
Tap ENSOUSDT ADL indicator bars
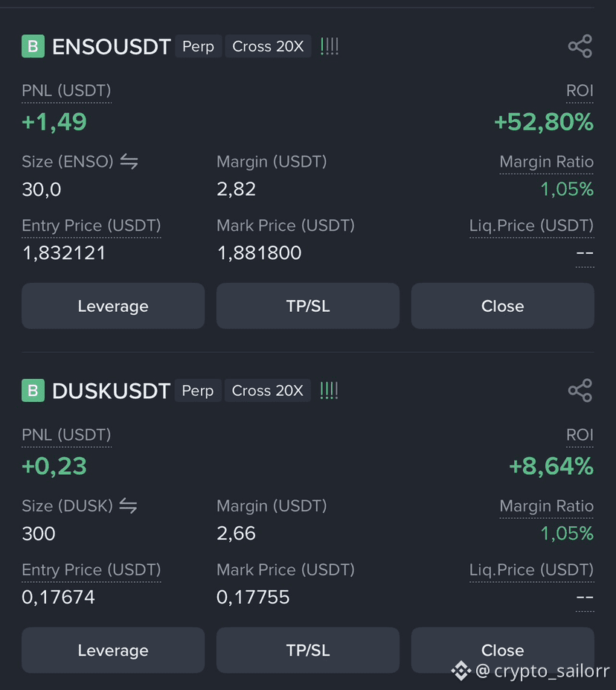coord(330,46)
